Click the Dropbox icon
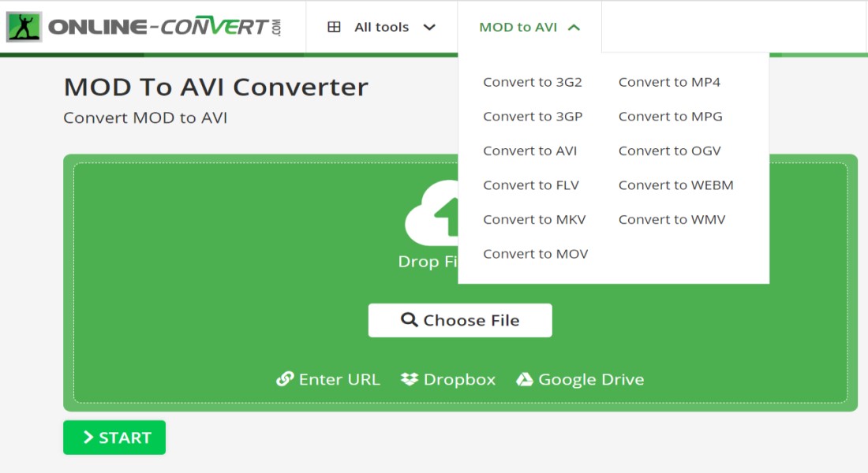The height and width of the screenshot is (473, 868). click(x=409, y=379)
